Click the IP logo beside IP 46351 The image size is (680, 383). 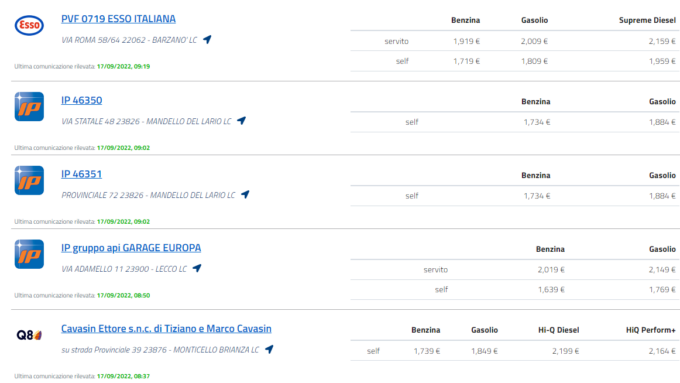point(29,180)
